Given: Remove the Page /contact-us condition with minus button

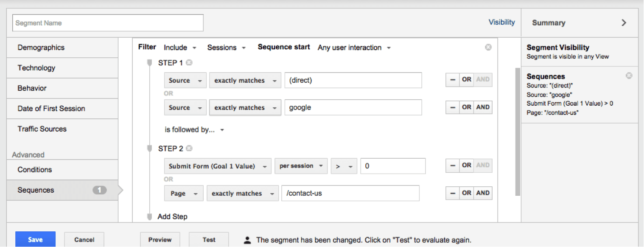Looking at the screenshot, I should pos(452,193).
